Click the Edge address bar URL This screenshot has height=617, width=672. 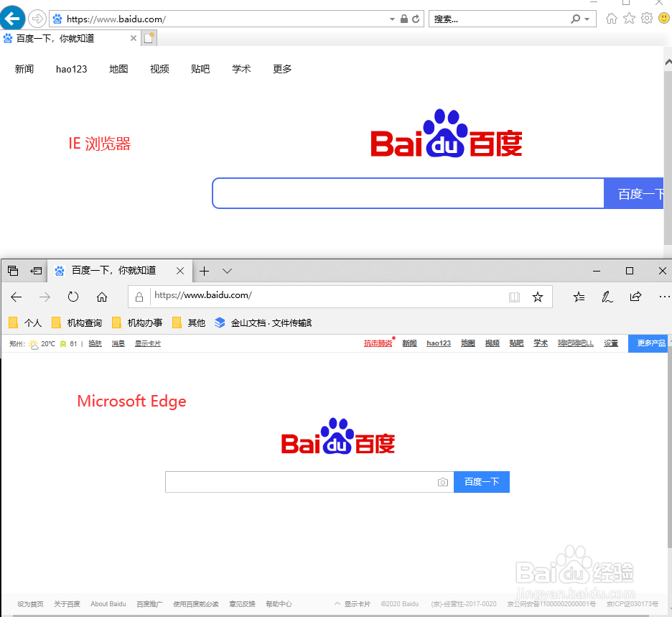pos(202,295)
